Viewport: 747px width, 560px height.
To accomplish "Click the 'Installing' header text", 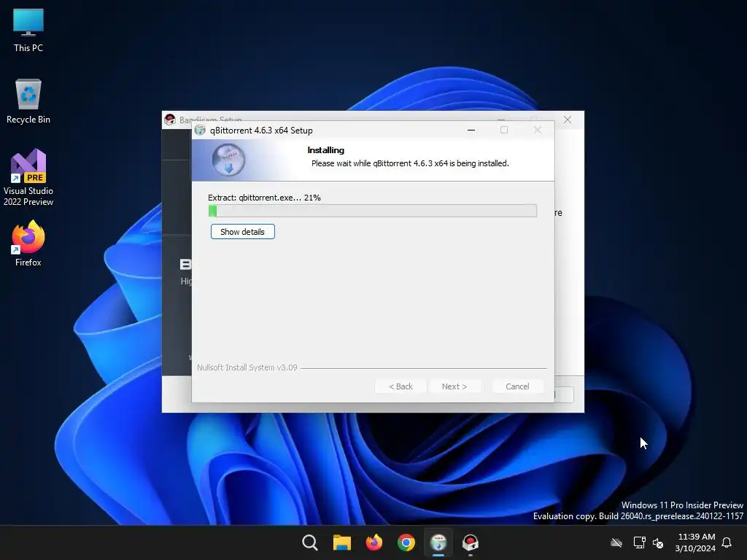I will click(x=326, y=150).
